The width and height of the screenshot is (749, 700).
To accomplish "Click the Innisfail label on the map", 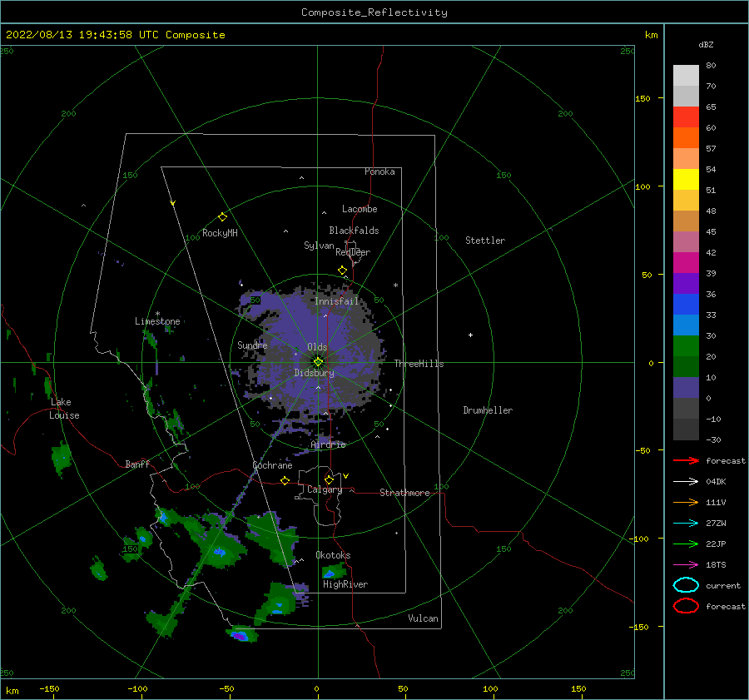I will 336,301.
